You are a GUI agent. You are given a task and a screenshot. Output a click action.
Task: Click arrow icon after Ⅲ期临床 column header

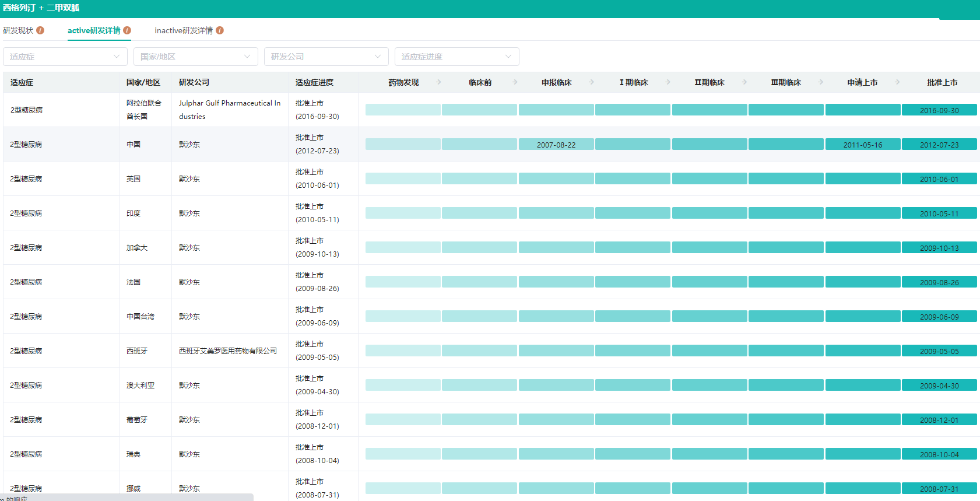(821, 82)
